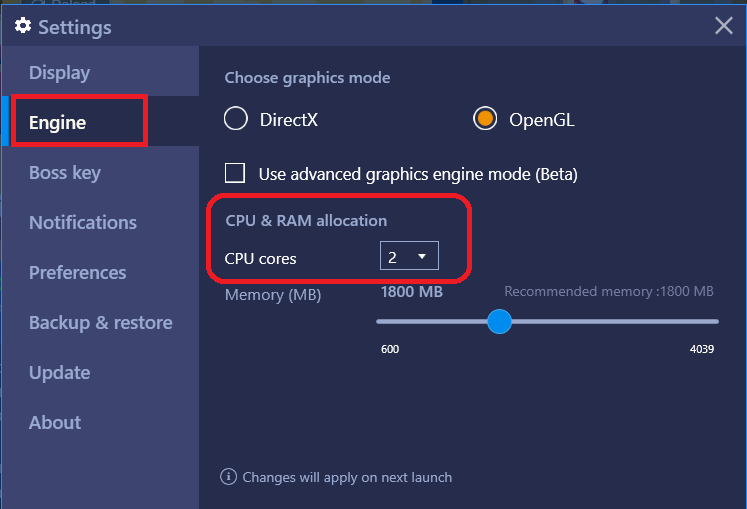The width and height of the screenshot is (747, 509).
Task: Click the memory slider handle
Action: pos(499,322)
